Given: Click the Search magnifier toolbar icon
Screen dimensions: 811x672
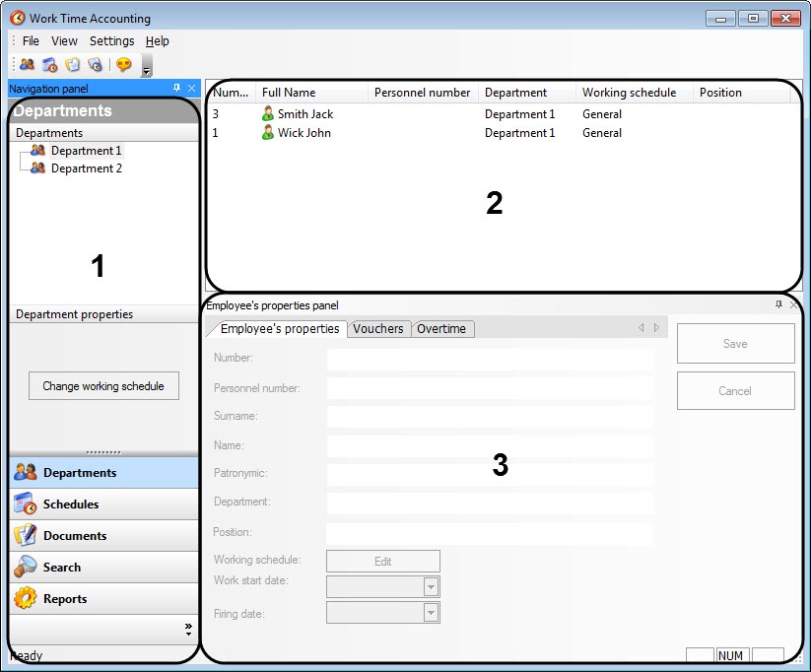Looking at the screenshot, I should click(95, 65).
